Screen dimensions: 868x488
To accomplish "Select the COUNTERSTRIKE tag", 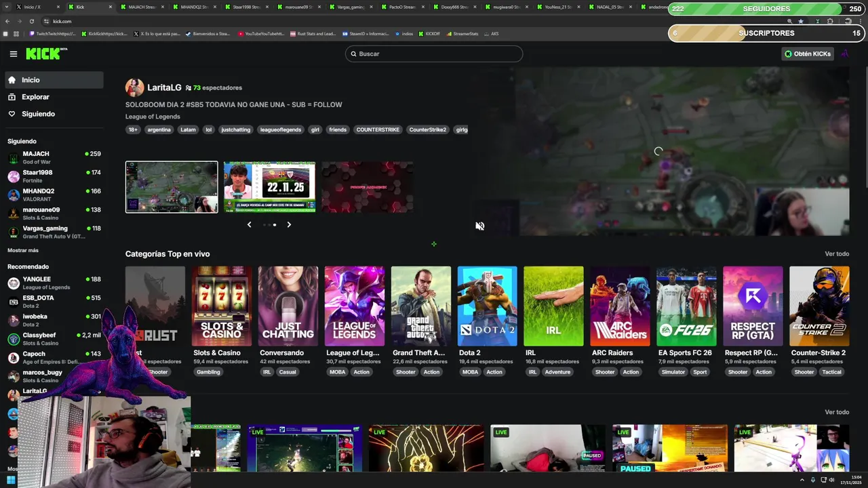I will tap(378, 129).
